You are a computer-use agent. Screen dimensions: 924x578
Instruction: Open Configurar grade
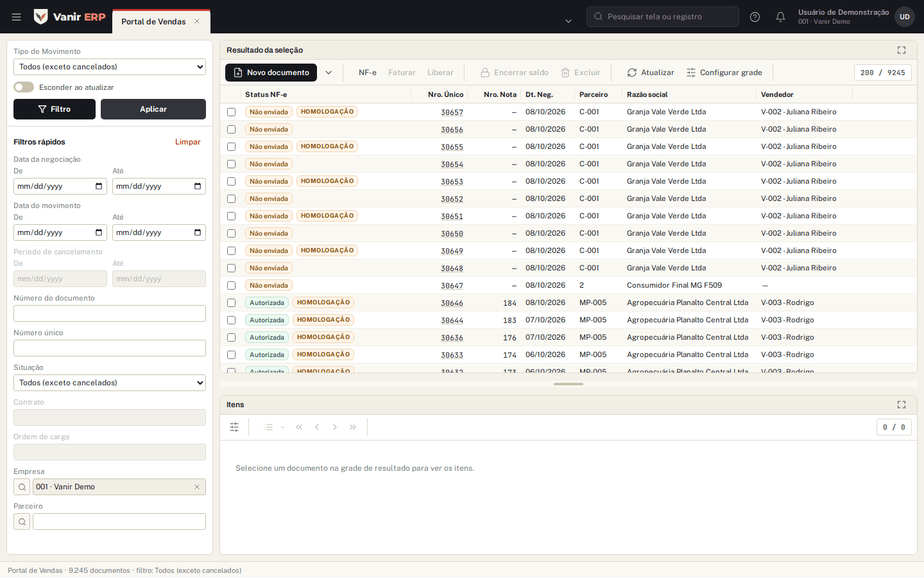724,73
